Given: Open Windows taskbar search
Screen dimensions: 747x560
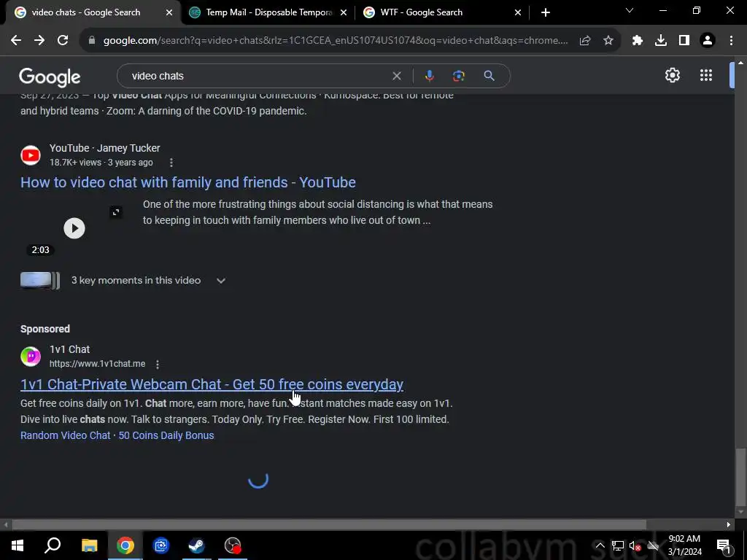Looking at the screenshot, I should click(53, 545).
